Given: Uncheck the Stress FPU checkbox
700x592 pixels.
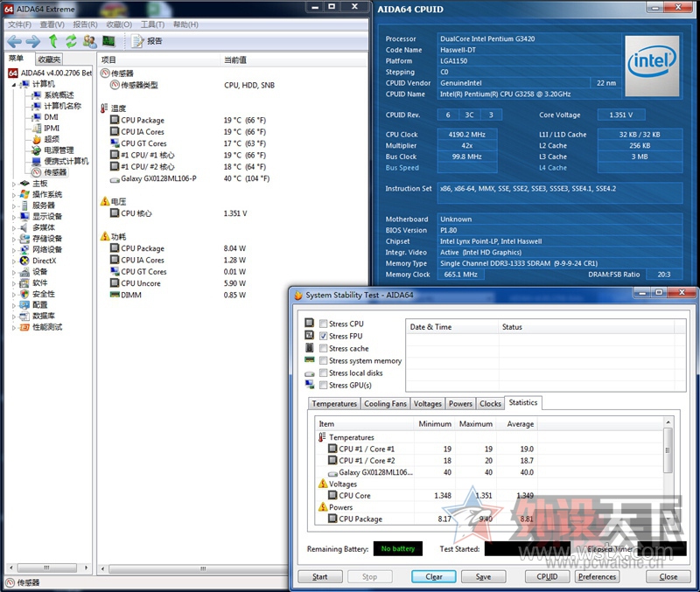Looking at the screenshot, I should pos(325,337).
